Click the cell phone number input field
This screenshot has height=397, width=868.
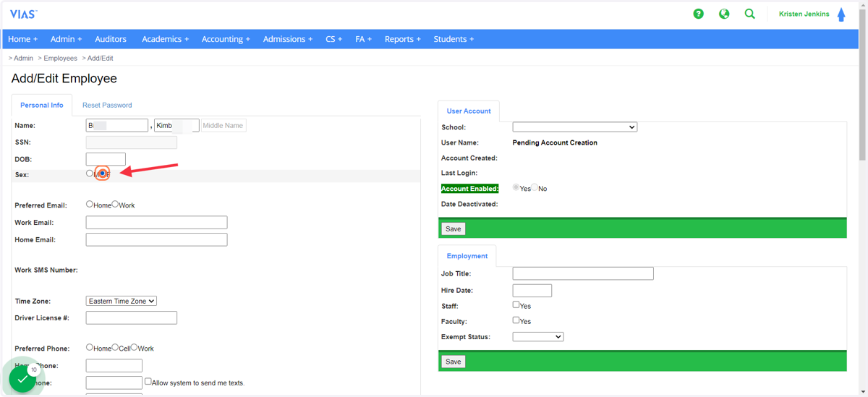point(114,383)
